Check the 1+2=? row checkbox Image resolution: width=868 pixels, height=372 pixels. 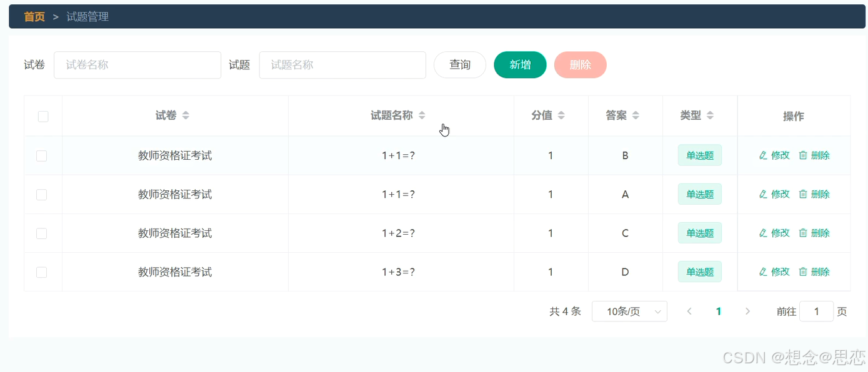(x=41, y=233)
